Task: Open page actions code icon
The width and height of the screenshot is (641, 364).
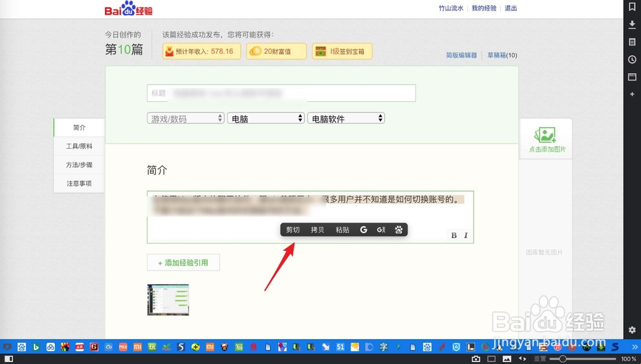Action: click(x=522, y=358)
